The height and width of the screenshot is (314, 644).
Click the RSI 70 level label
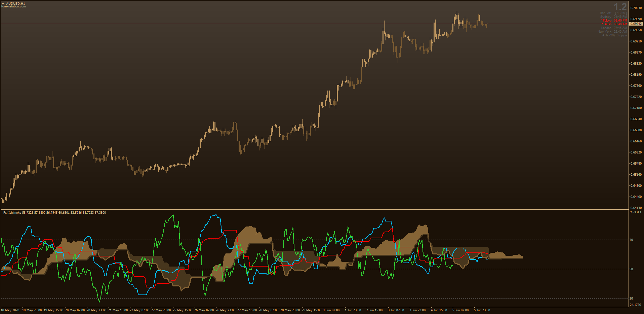[631, 240]
